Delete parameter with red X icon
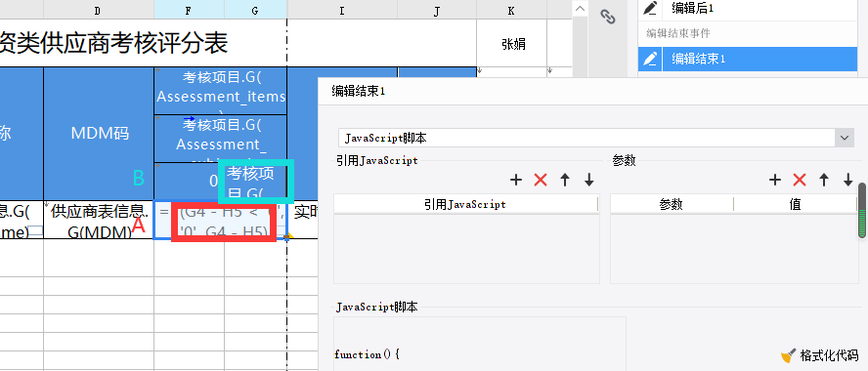The height and width of the screenshot is (371, 868). point(800,180)
